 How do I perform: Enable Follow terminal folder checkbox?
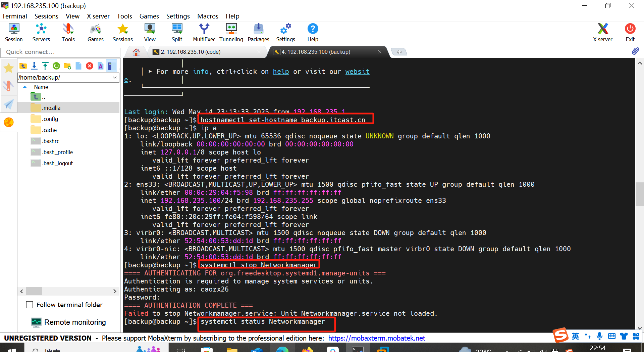pyautogui.click(x=30, y=305)
